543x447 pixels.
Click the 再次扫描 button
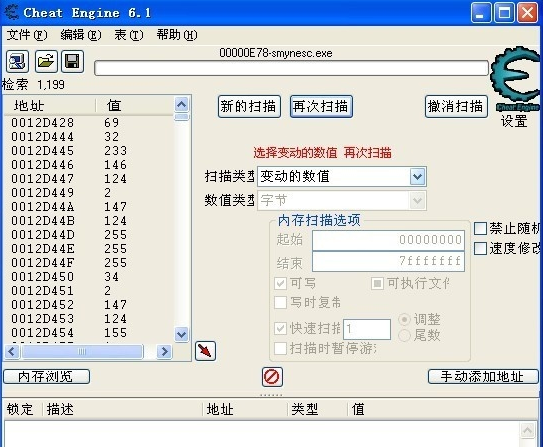321,107
